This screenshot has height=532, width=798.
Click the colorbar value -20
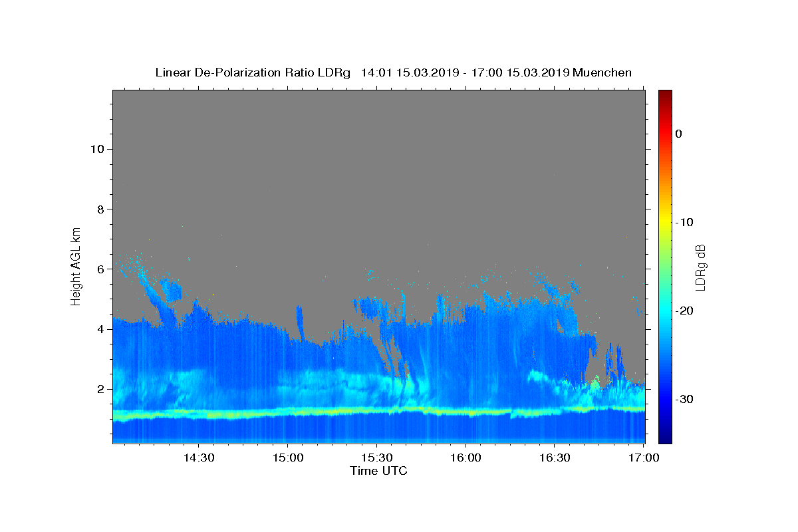tap(684, 311)
